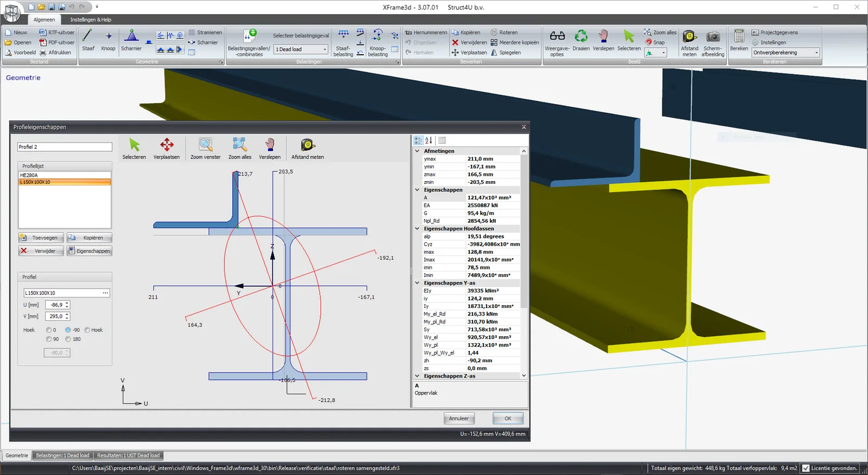Click Verplaatsen move icon in profile dialog
868x475 pixels.
pyautogui.click(x=167, y=149)
